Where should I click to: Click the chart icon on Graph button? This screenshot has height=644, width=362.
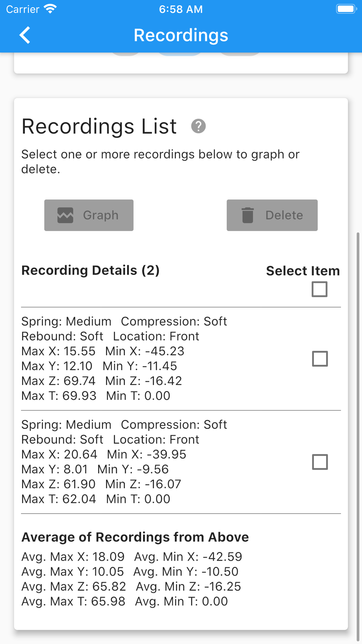(x=66, y=215)
